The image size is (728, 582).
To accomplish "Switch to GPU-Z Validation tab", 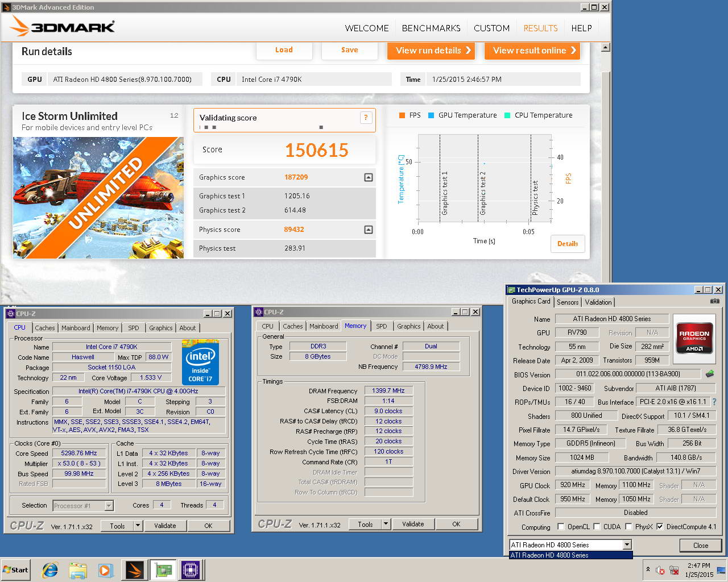I will tap(598, 302).
